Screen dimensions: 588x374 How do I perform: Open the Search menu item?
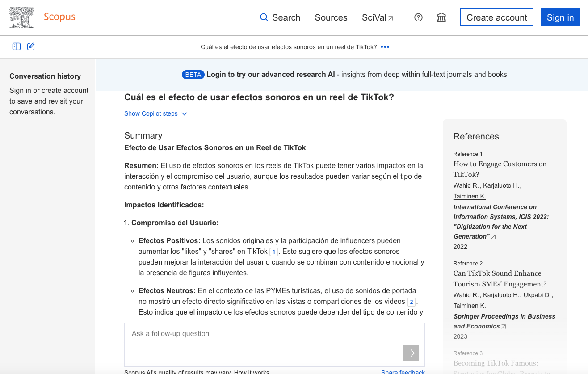pos(280,17)
